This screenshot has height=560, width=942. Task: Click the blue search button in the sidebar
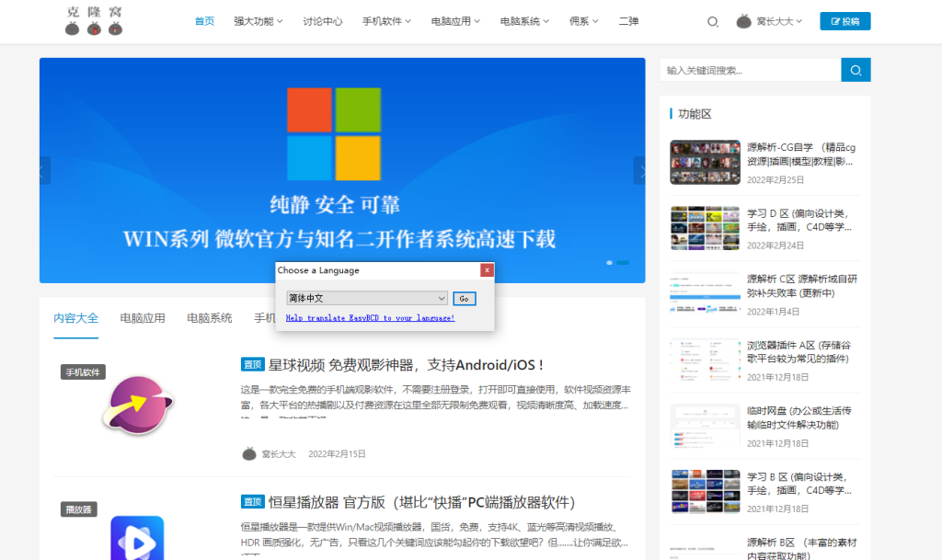856,70
